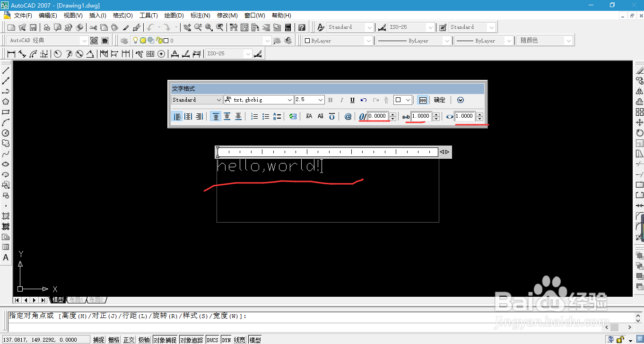Select the Revision Cloud tool
The width and height of the screenshot is (644, 344).
pos(6,143)
